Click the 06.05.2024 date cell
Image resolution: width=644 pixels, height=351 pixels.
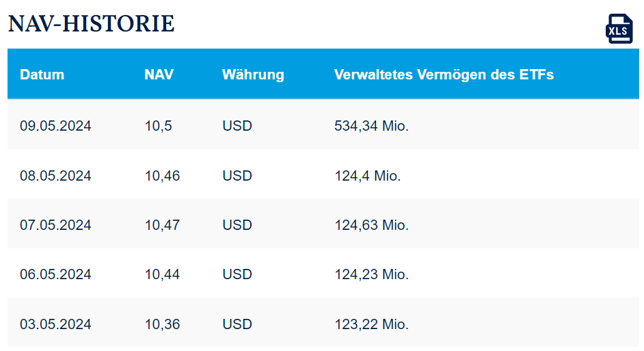(x=55, y=274)
